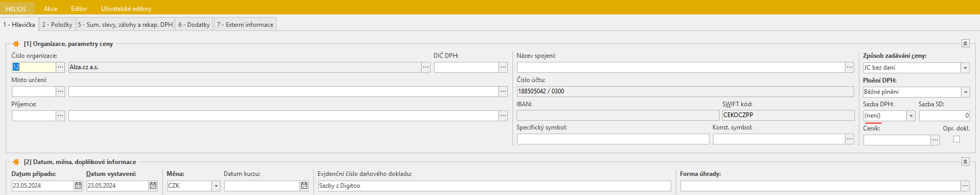
Task: Expand the Sazba DPH dropdown
Action: pos(911,116)
